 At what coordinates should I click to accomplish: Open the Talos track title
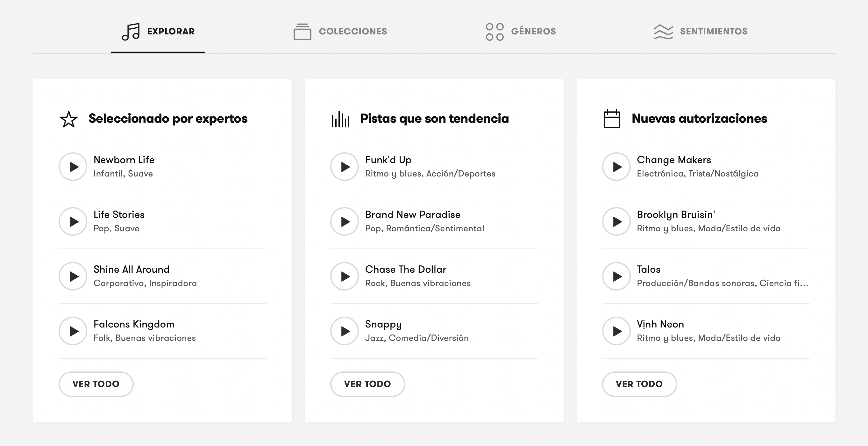click(649, 270)
